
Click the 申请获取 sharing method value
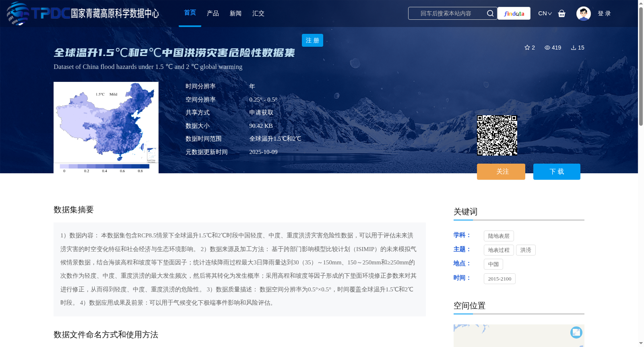coord(261,112)
